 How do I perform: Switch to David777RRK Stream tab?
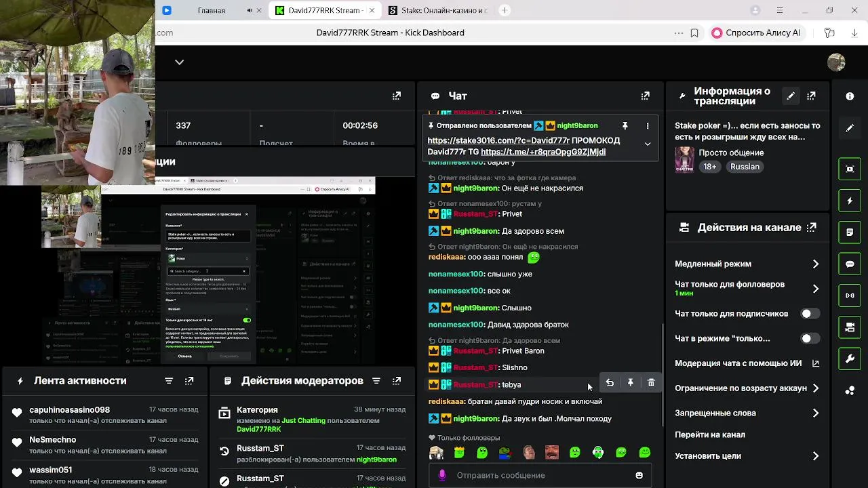(325, 11)
